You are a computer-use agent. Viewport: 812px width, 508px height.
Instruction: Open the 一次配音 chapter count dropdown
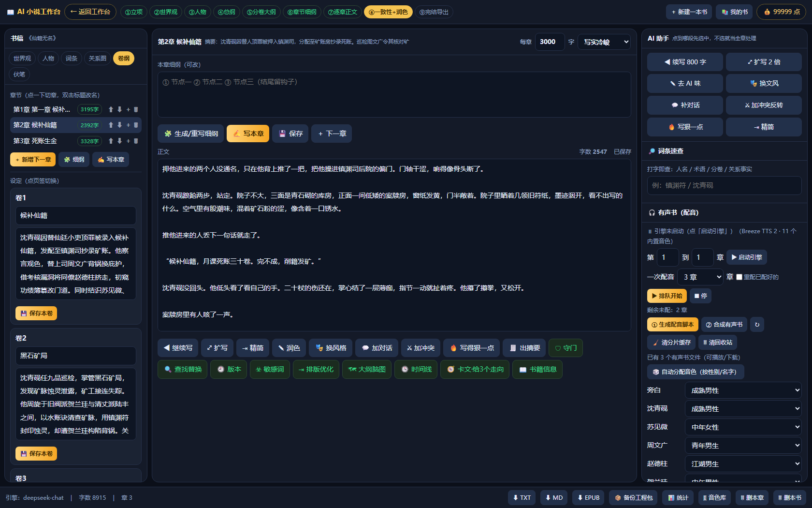[700, 277]
